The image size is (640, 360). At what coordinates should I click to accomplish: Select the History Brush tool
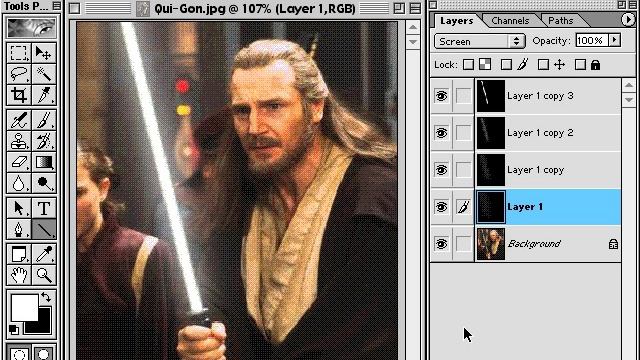pyautogui.click(x=44, y=141)
